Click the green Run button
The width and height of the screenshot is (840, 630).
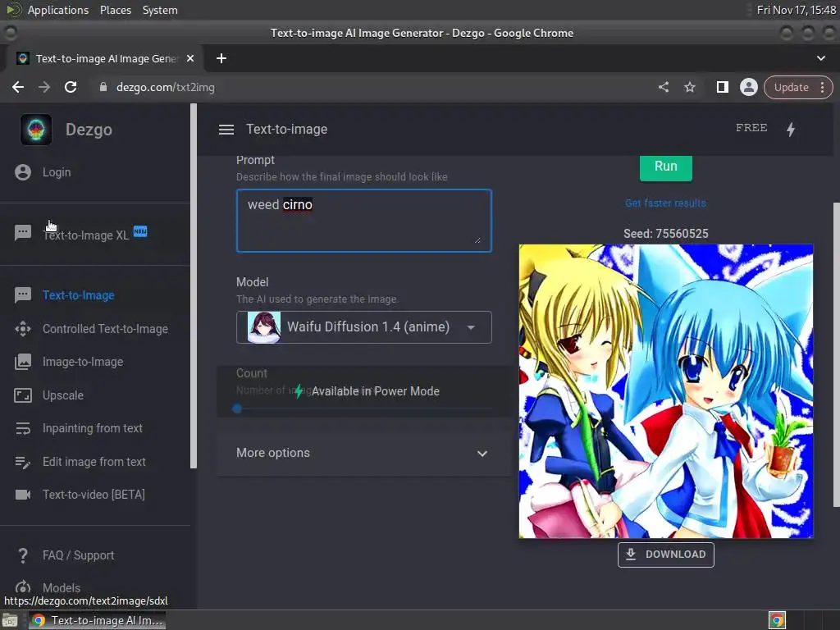(666, 167)
